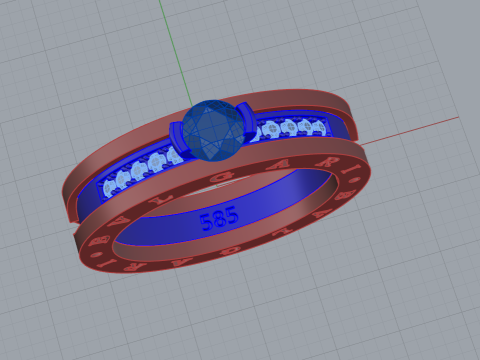Select the leftmost small pave stone
This screenshot has width=480, height=360.
(109, 188)
